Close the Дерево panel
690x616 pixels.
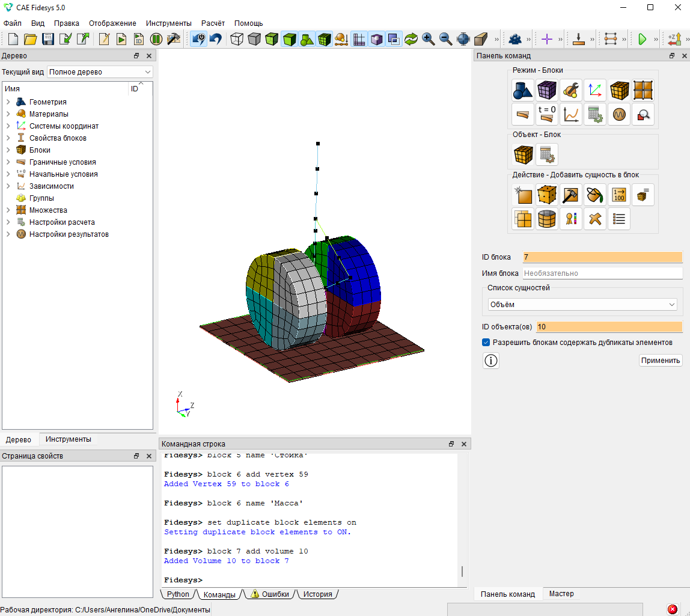tap(148, 56)
